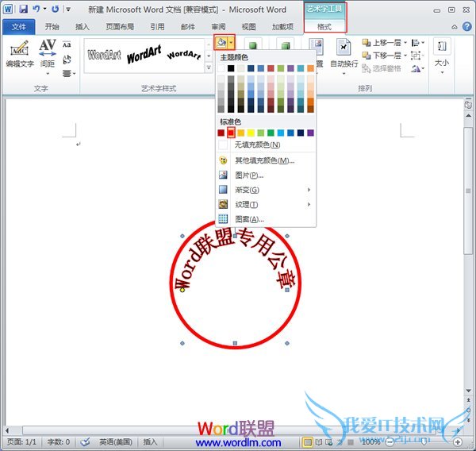Switch to the Add-Ins (加载项) tab

(x=282, y=27)
